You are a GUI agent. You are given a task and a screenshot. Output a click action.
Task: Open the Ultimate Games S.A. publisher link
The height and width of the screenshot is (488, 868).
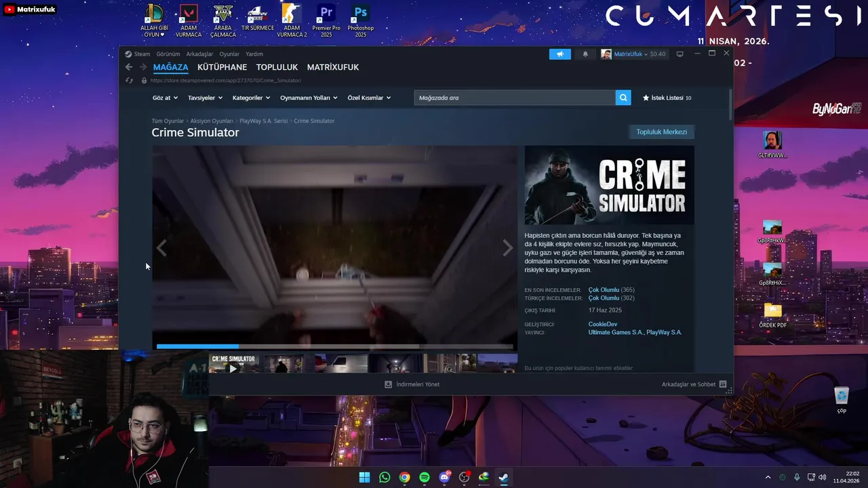pos(616,333)
